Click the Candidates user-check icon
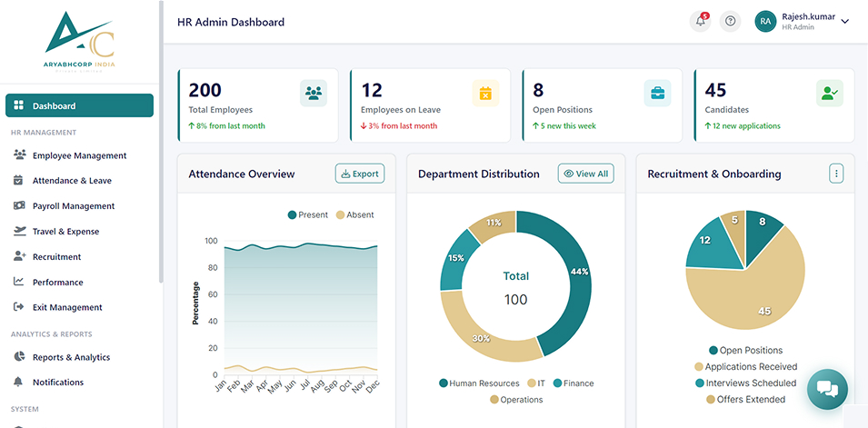This screenshot has width=868, height=428. [830, 93]
